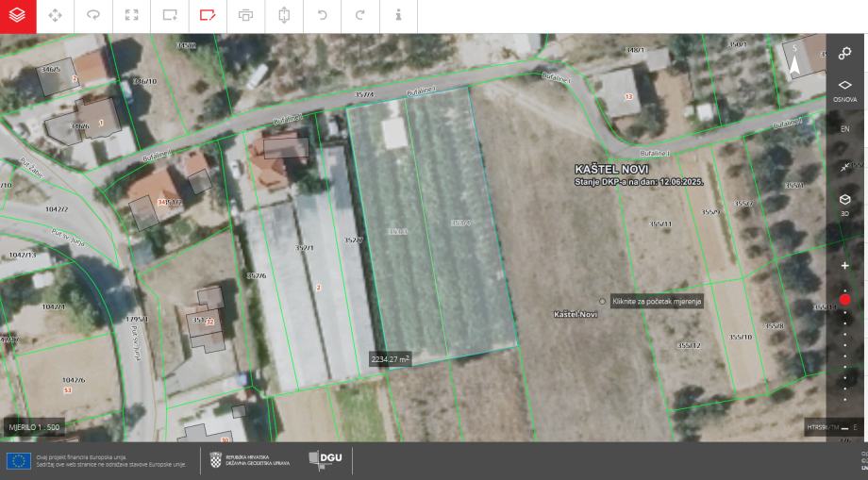Open the info tool
Screen dimensions: 868x480
[398, 15]
